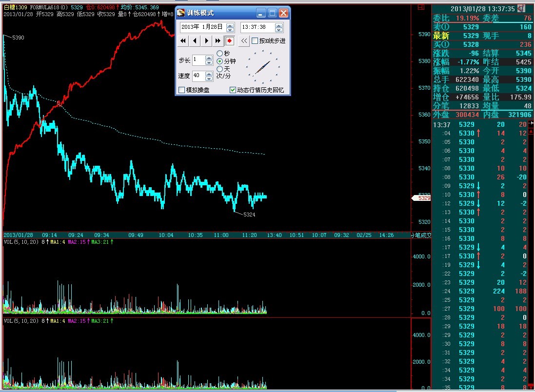Uncheck 动态行情历史回忆 option
The image size is (535, 392).
click(x=233, y=90)
